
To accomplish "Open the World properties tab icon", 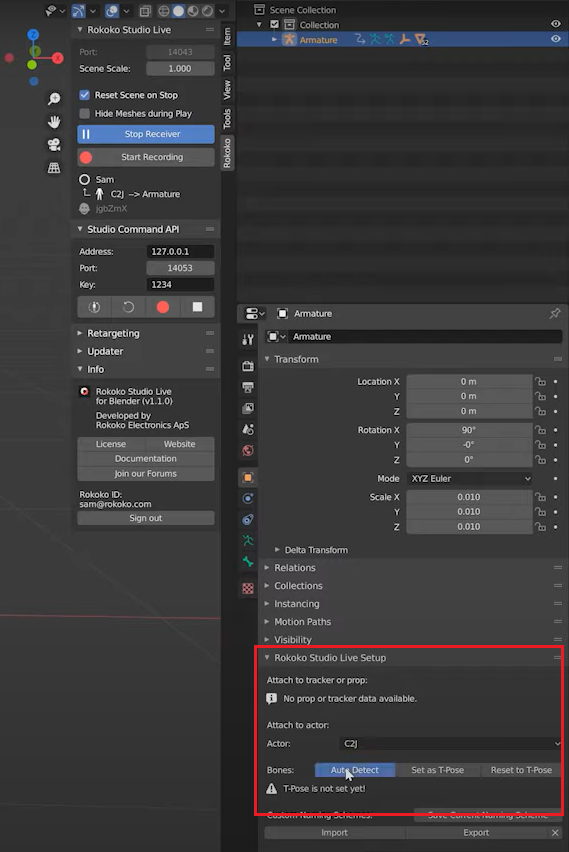I will [248, 450].
